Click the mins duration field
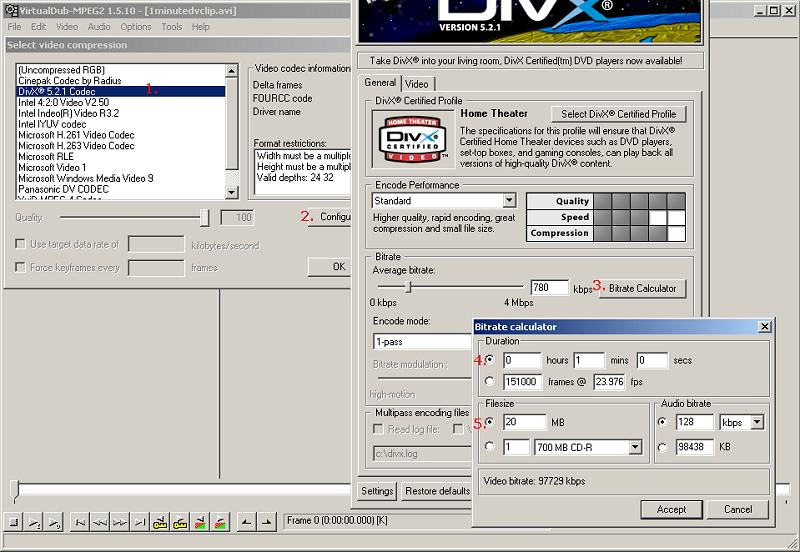 (589, 360)
